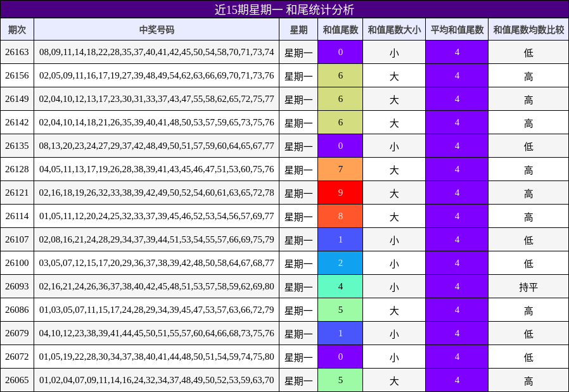This screenshot has height=392, width=569.
Task: Click the 和值尾数 column header
Action: (x=340, y=29)
